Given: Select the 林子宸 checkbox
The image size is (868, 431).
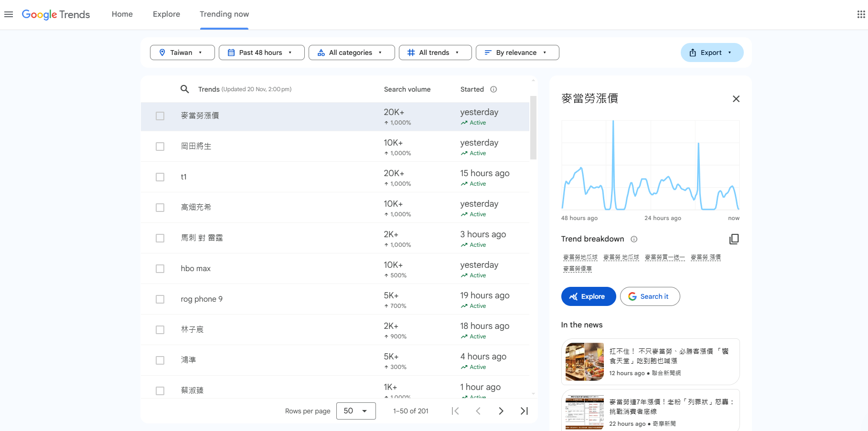Looking at the screenshot, I should point(160,330).
